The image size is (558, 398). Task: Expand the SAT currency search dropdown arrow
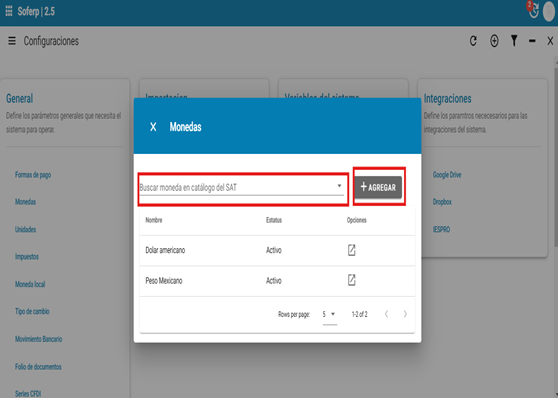339,186
